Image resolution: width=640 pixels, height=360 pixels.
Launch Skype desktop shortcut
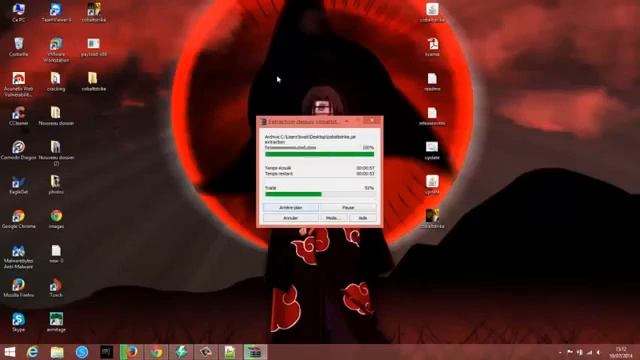[x=18, y=322]
